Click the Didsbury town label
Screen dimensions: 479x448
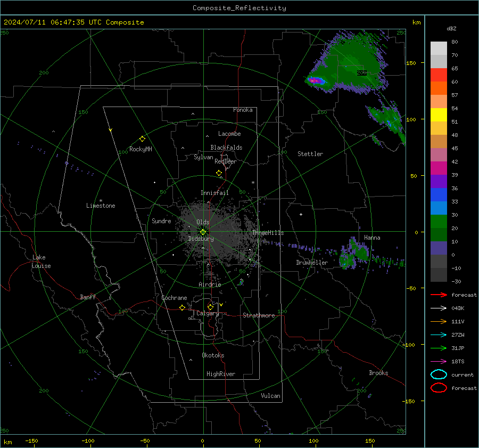(201, 239)
